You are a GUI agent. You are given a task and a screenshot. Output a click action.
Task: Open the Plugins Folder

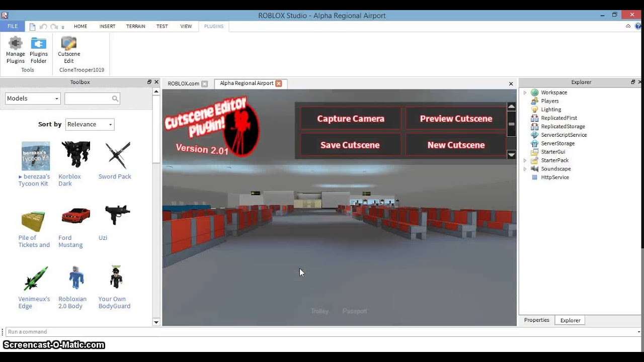(x=39, y=50)
